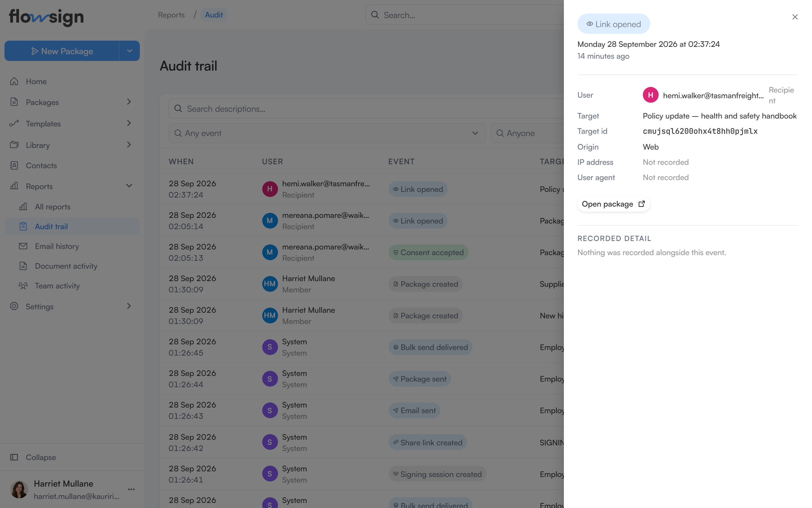Screen dimensions: 812x508
Task: Expand the Templates chevron
Action: click(x=129, y=123)
